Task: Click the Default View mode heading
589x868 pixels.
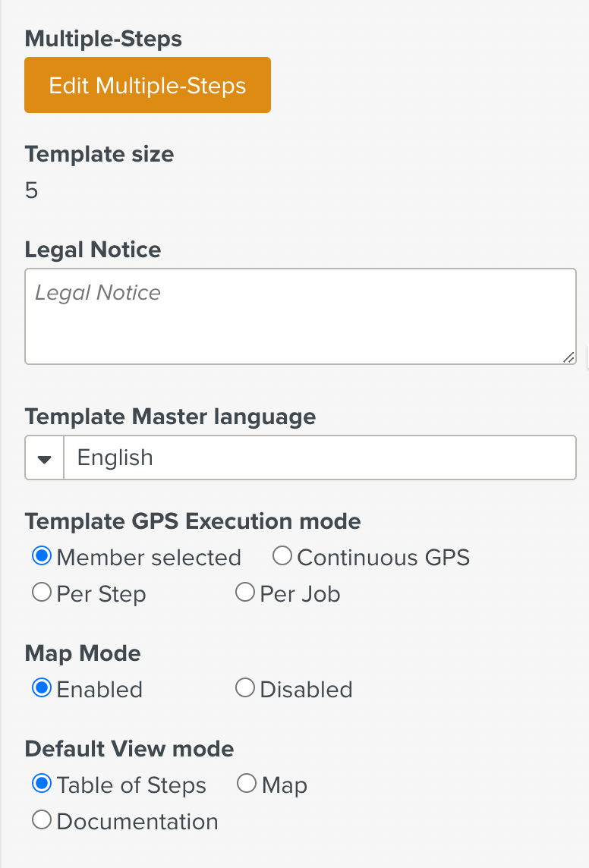Action: [129, 749]
